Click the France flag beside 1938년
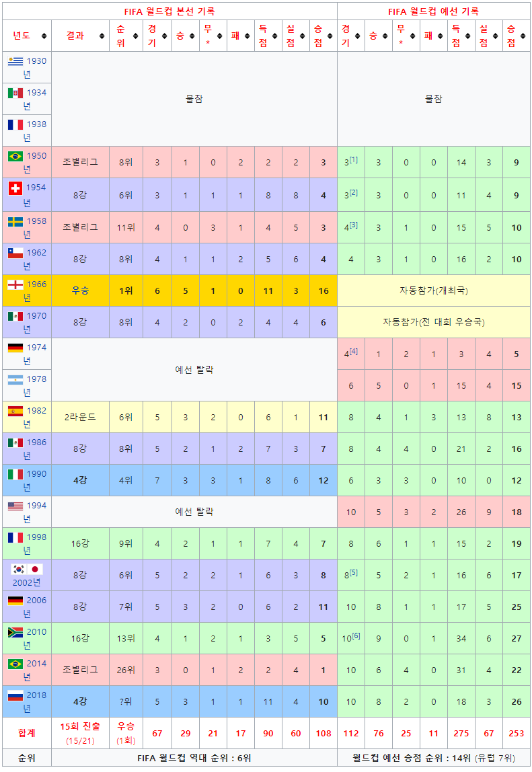The image size is (532, 772). tap(15, 124)
